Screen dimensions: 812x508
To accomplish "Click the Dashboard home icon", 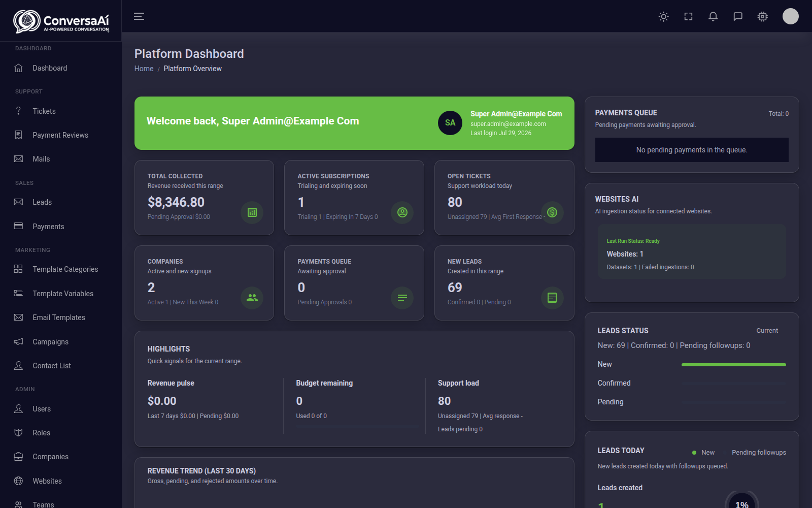I will point(18,68).
